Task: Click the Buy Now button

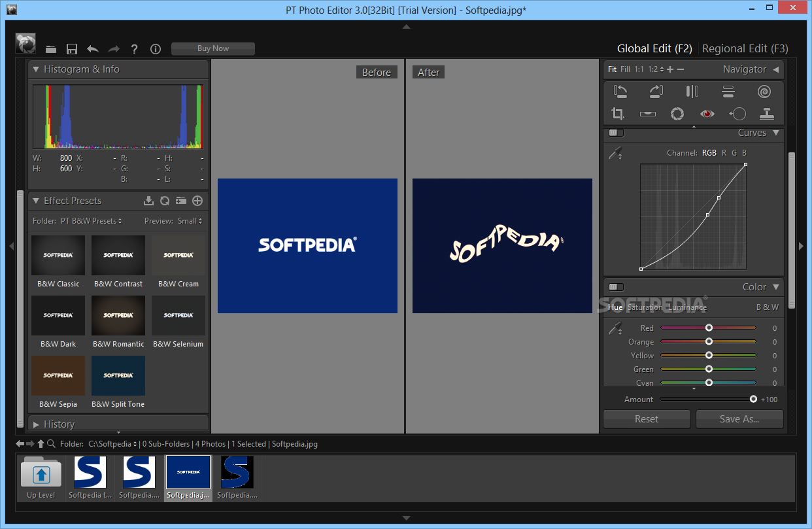Action: [213, 48]
